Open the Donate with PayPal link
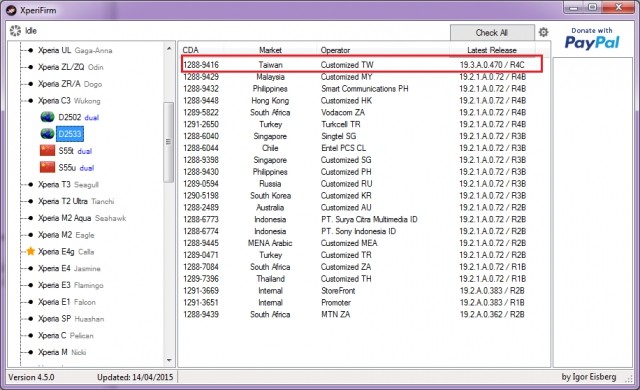640x390 pixels. tap(592, 39)
